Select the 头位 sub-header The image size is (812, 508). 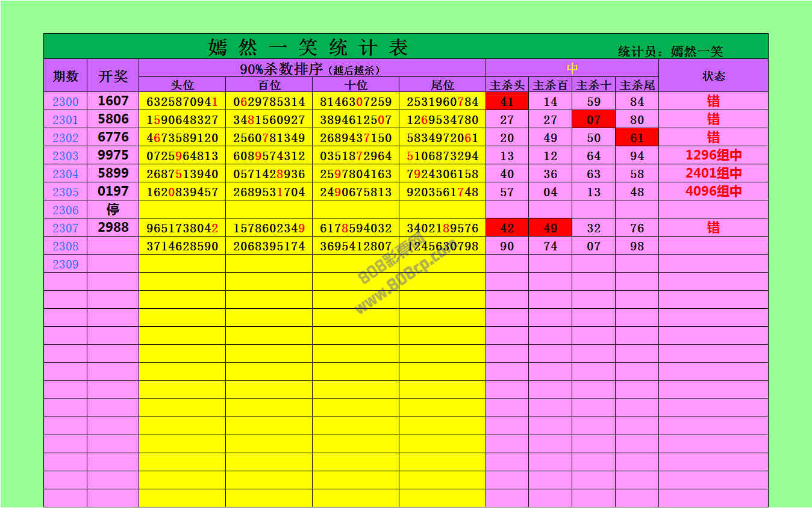pos(183,85)
